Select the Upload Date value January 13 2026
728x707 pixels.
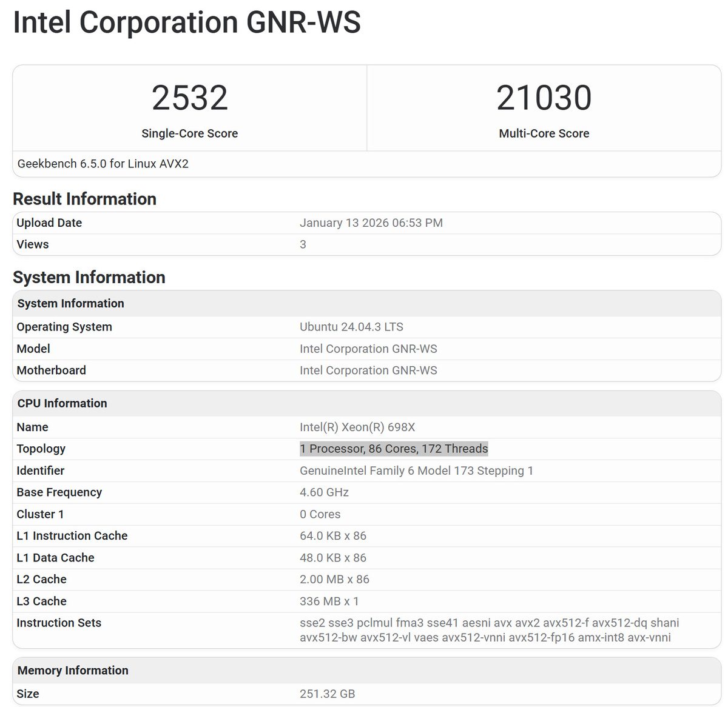pyautogui.click(x=371, y=223)
